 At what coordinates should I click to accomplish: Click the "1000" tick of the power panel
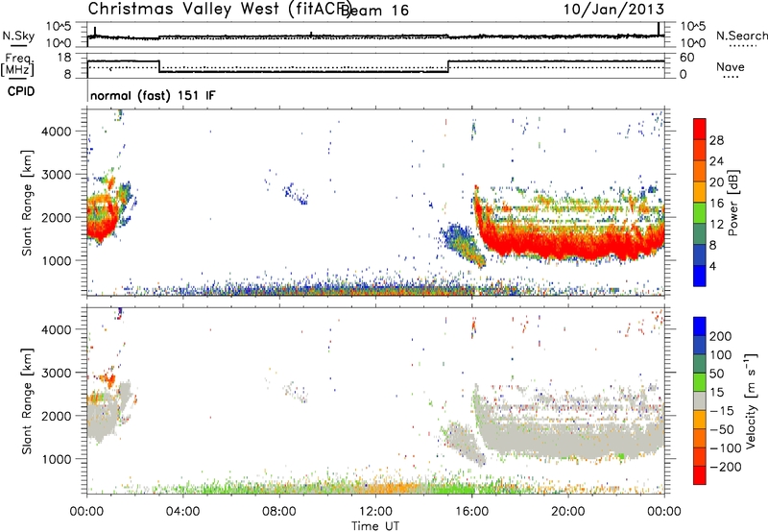coord(57,260)
